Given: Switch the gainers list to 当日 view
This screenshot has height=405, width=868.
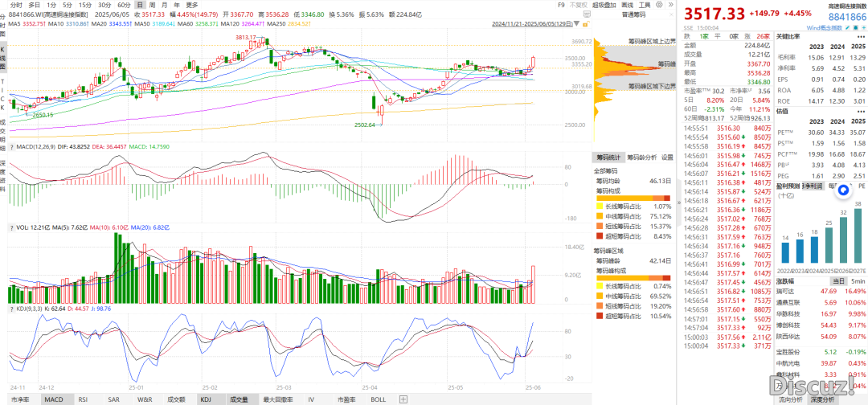Looking at the screenshot, I should tap(838, 281).
